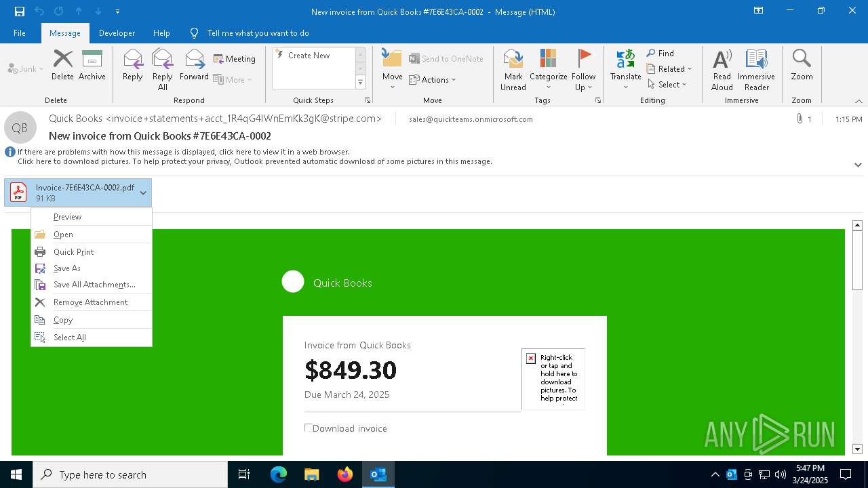
Task: Choose Copy from attachment menu
Action: [92, 320]
